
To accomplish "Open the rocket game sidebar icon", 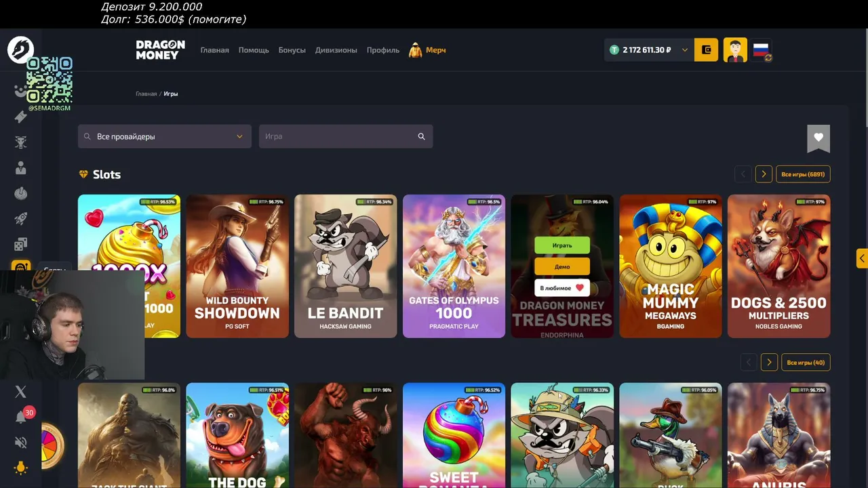I will pos(21,219).
